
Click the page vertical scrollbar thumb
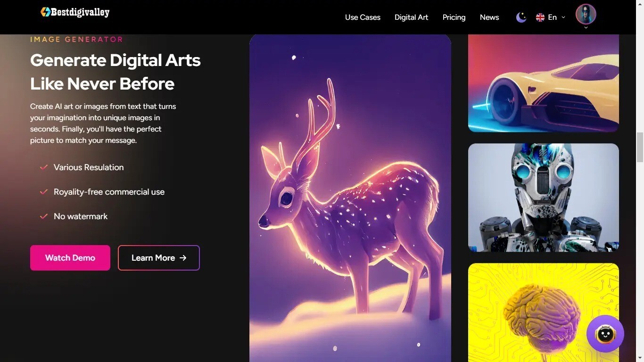point(640,147)
